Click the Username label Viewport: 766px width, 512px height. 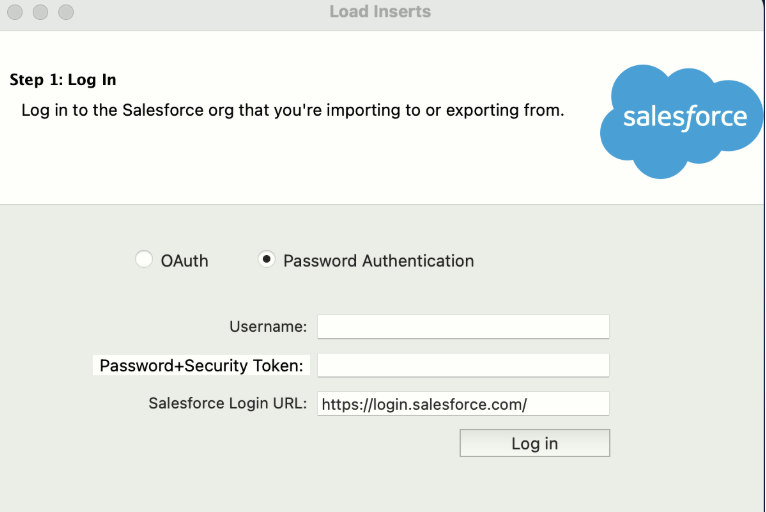click(268, 326)
